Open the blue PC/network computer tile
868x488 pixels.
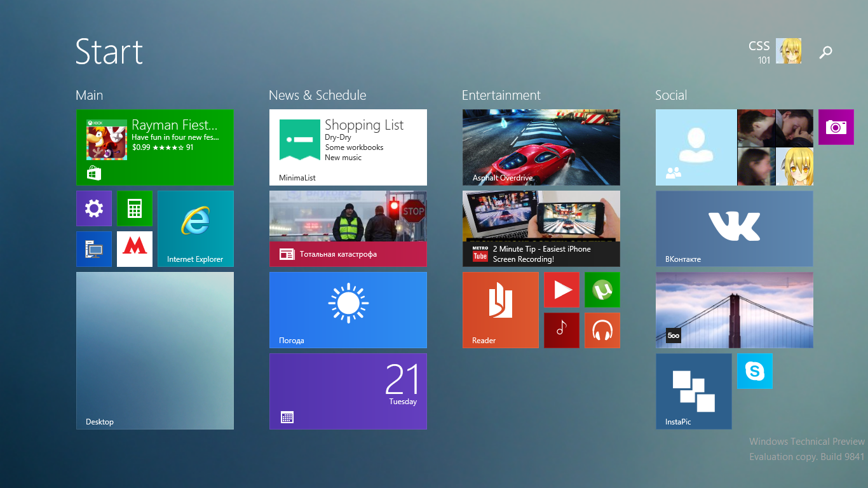pos(94,249)
